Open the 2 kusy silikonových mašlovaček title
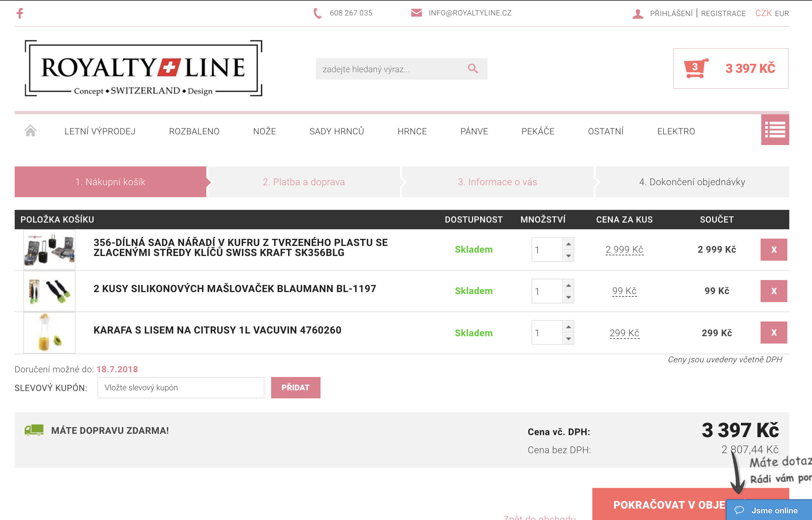Screen dimensions: 812x520 coord(235,289)
